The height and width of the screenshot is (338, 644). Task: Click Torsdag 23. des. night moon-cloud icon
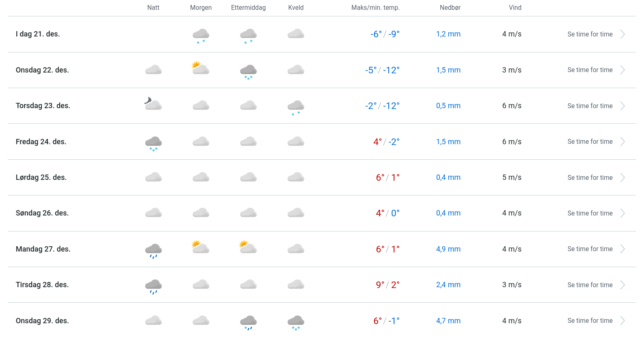[153, 104]
